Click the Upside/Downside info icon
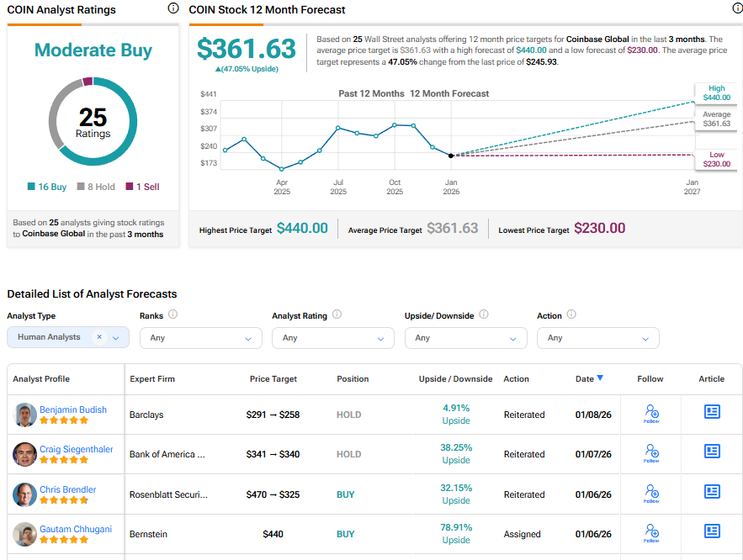Screen dimensions: 743x560 point(483,314)
